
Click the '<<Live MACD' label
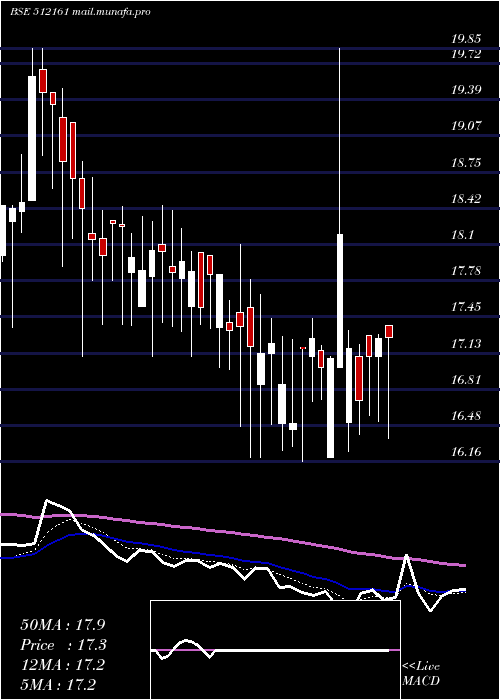point(421,673)
